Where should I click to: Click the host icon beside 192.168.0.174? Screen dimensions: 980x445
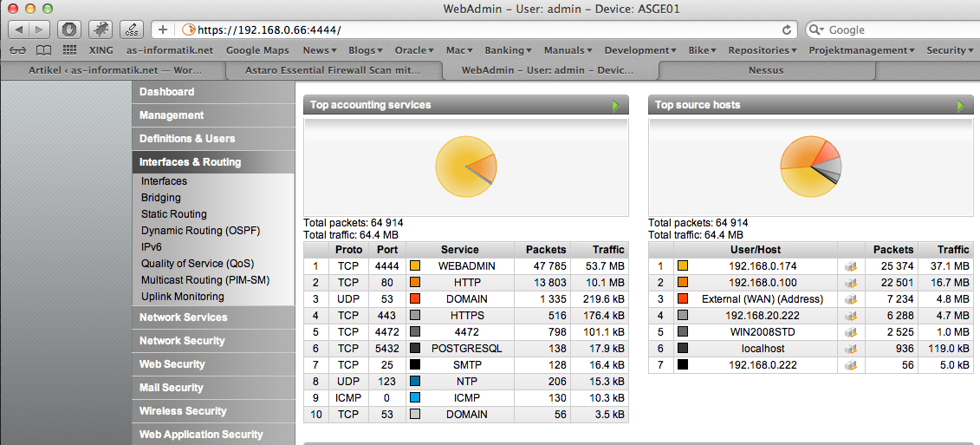(850, 266)
